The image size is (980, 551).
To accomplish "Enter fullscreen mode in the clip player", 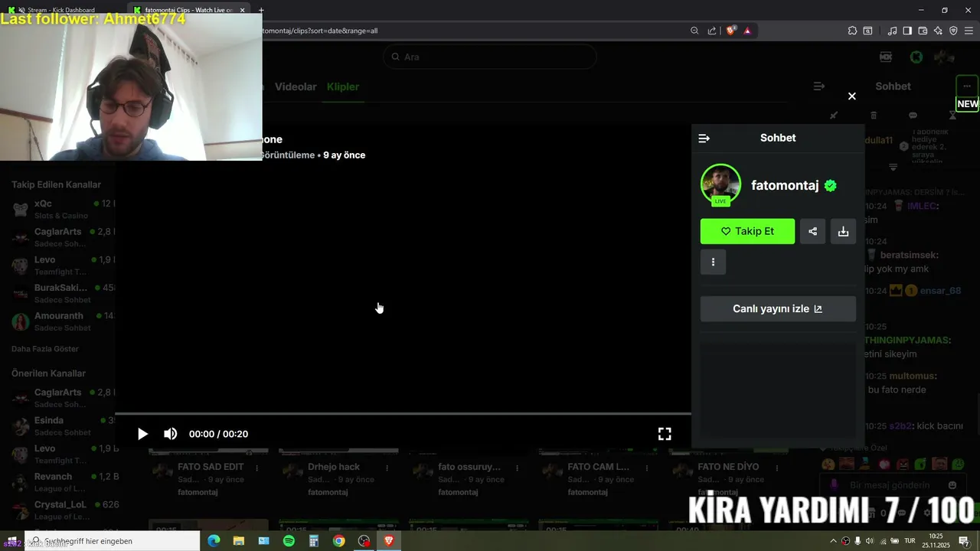I will (x=665, y=434).
